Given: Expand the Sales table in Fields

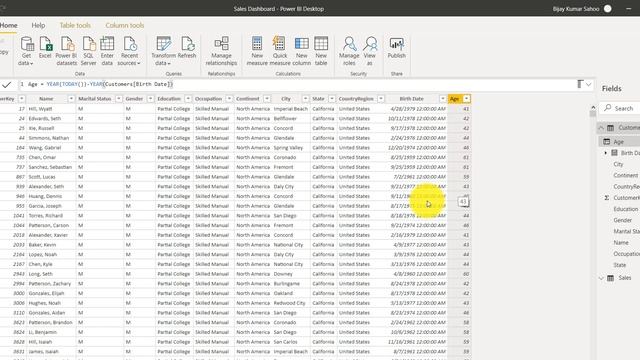Looking at the screenshot, I should pyautogui.click(x=601, y=278).
